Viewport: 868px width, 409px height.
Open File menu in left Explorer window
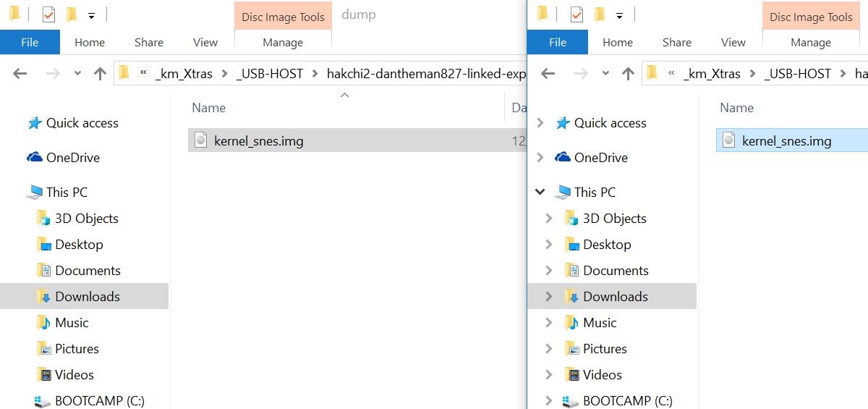point(30,42)
